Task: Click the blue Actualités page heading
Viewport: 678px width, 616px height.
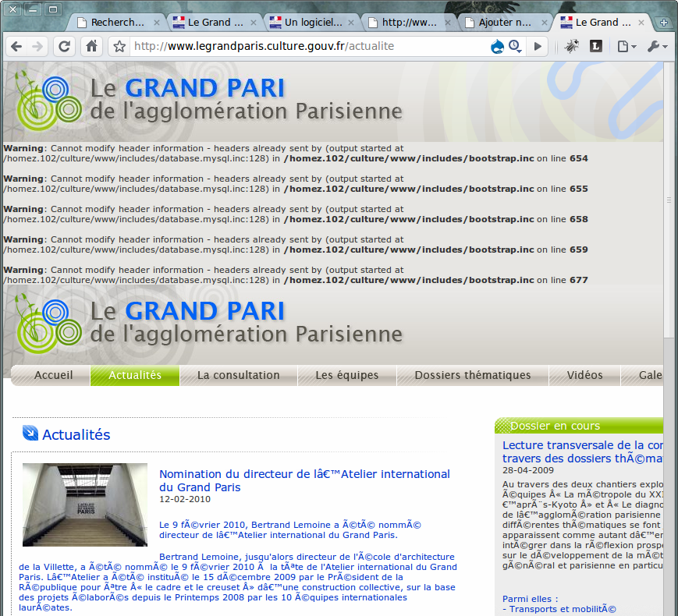Action: (x=76, y=434)
